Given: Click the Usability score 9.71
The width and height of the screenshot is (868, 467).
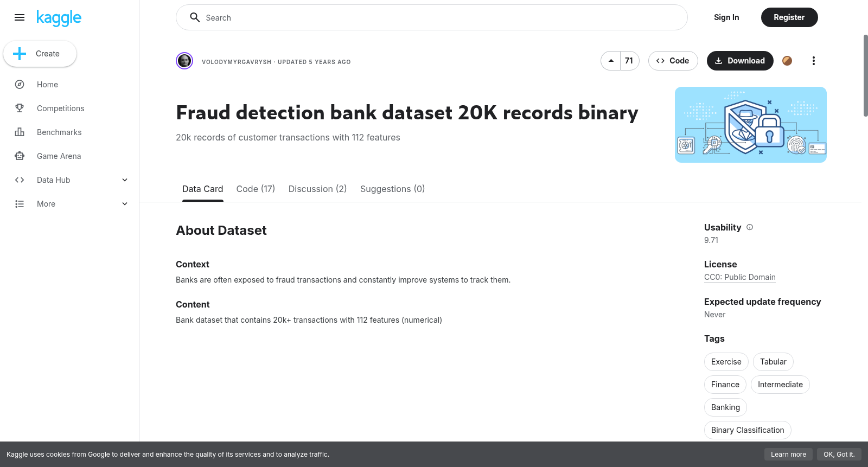Looking at the screenshot, I should 711,240.
